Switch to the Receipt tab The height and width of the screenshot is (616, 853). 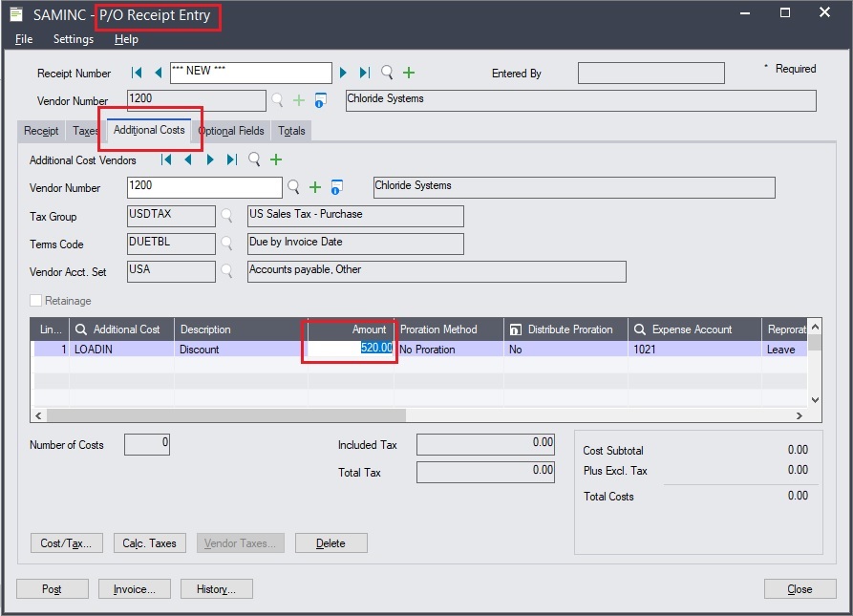[41, 131]
